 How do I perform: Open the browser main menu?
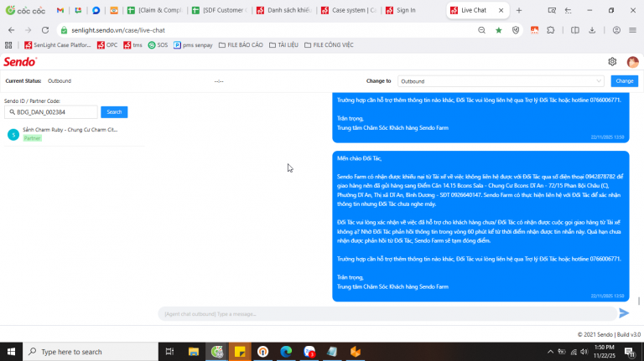click(632, 30)
